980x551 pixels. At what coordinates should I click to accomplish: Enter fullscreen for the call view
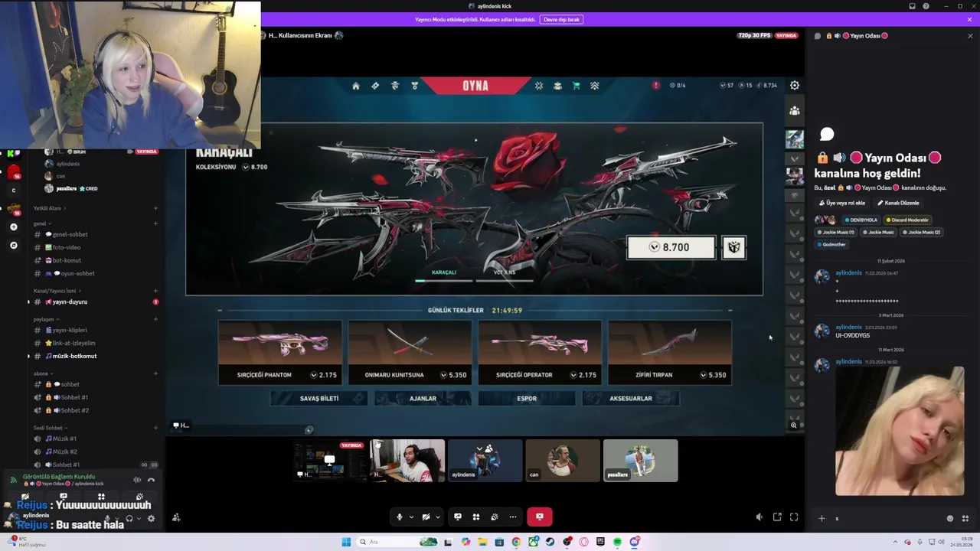[794, 517]
